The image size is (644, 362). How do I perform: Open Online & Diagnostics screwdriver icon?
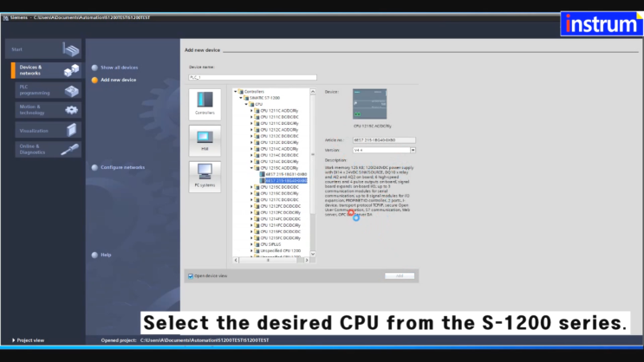point(70,150)
